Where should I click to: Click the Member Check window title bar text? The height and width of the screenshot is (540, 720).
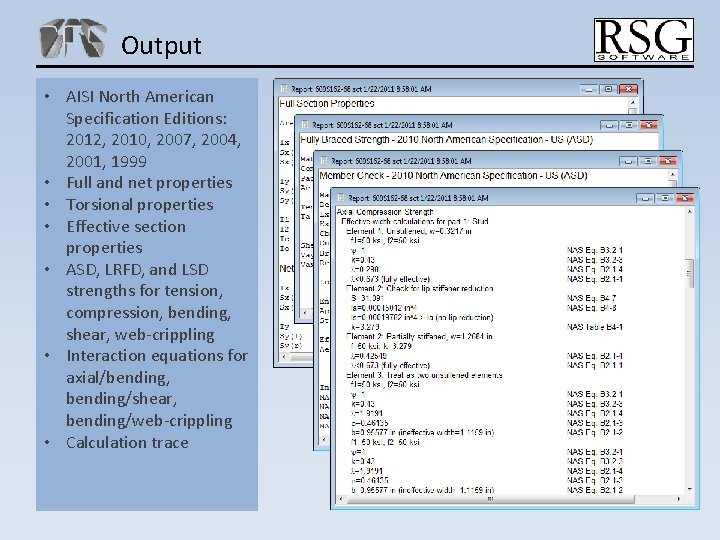pyautogui.click(x=401, y=161)
